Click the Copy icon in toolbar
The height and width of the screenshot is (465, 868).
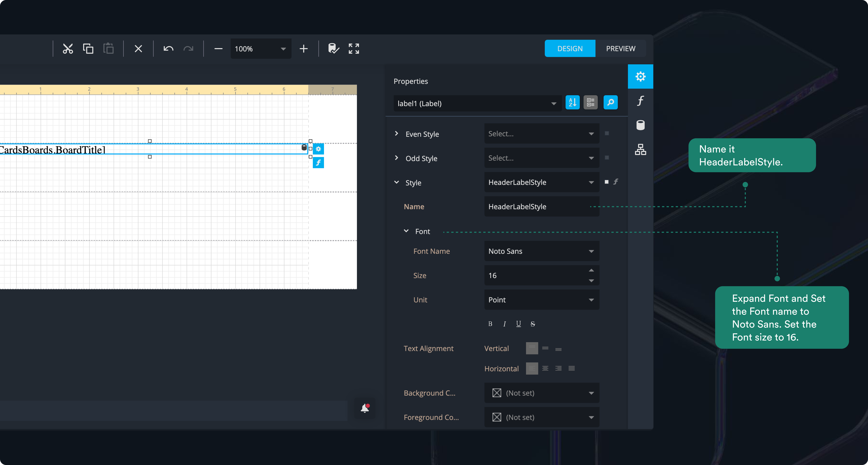88,49
